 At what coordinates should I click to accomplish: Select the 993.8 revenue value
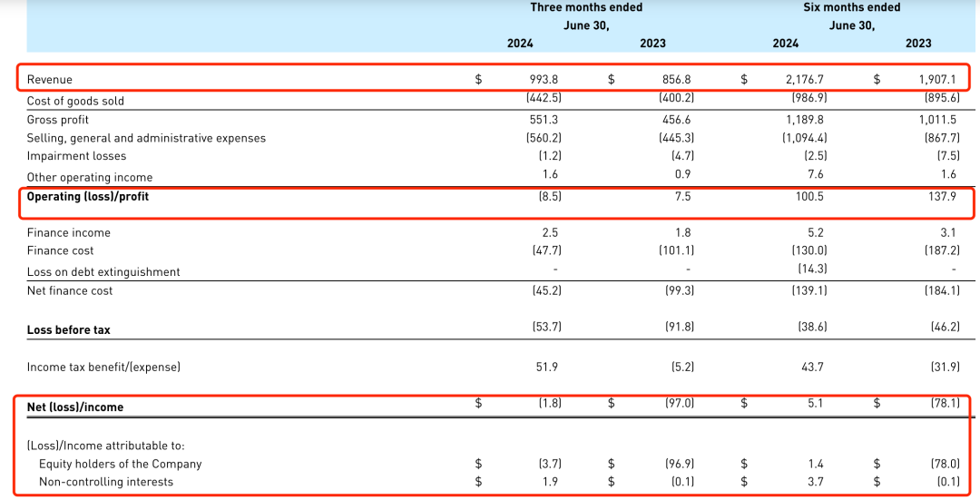pyautogui.click(x=544, y=80)
